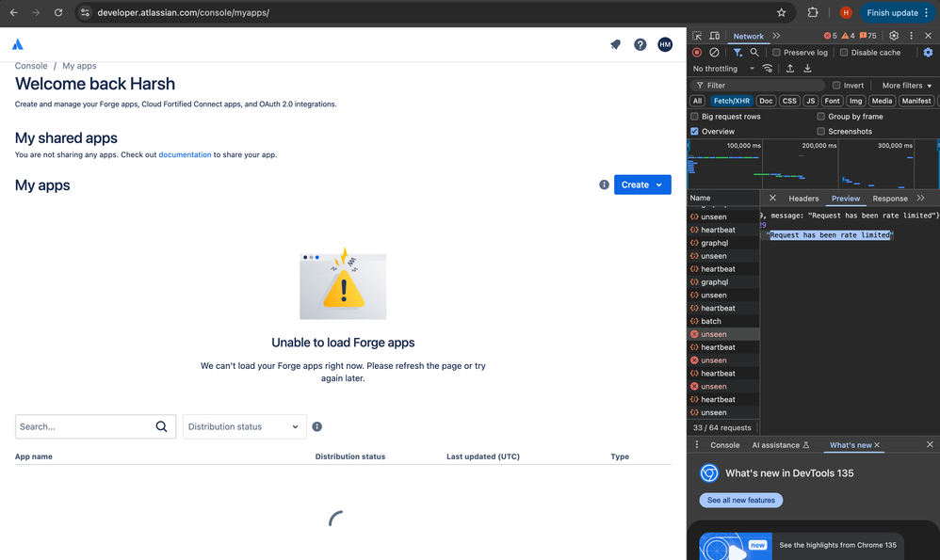Open blue network settings gear
This screenshot has height=560, width=940.
click(x=928, y=53)
